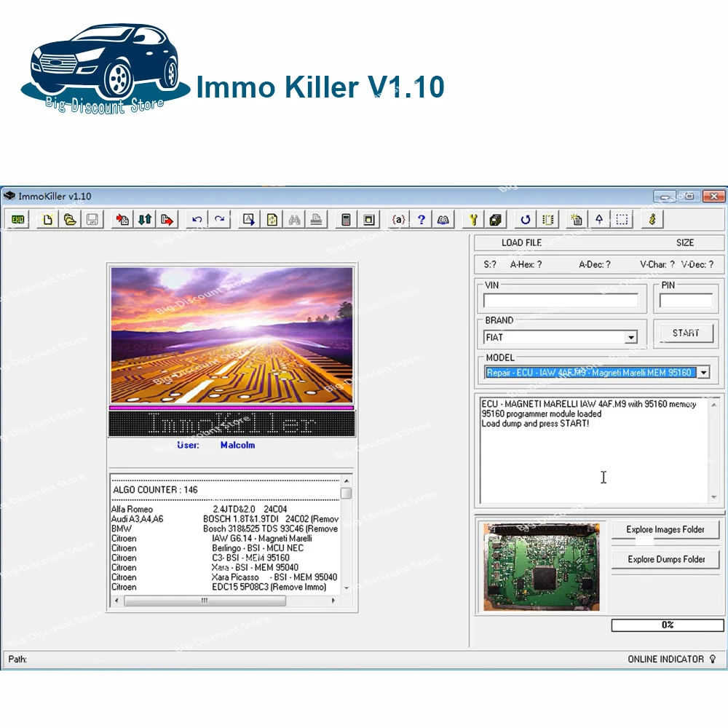Click the ECU circuit board thumbnail

coord(542,566)
